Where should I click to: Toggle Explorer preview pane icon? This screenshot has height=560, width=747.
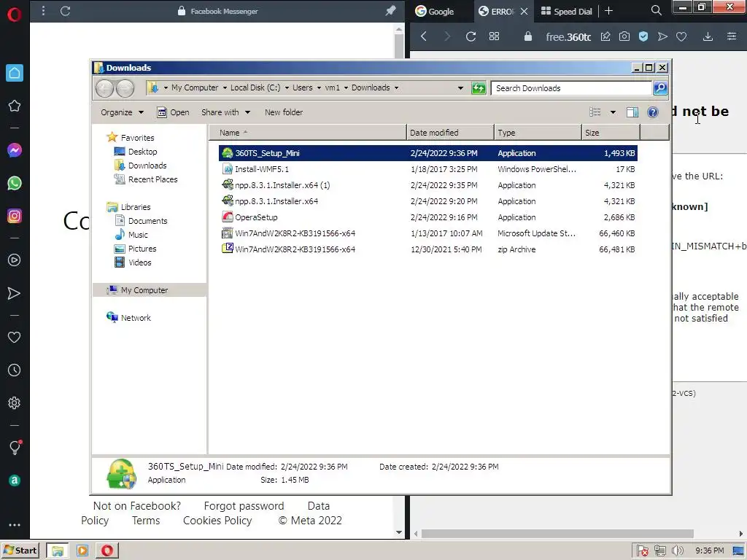click(632, 112)
